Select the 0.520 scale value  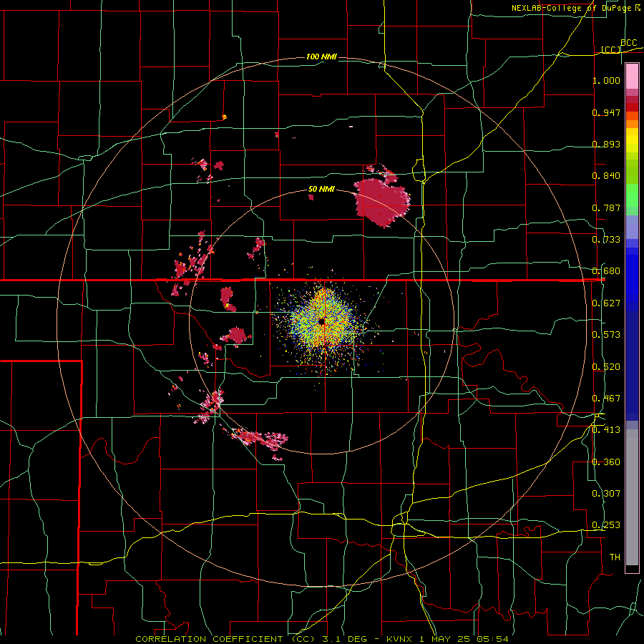(x=606, y=367)
